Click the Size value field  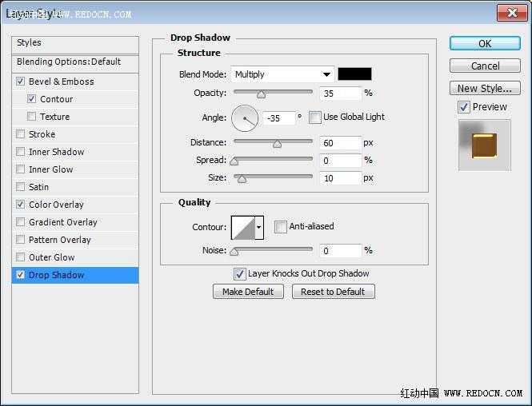(341, 178)
